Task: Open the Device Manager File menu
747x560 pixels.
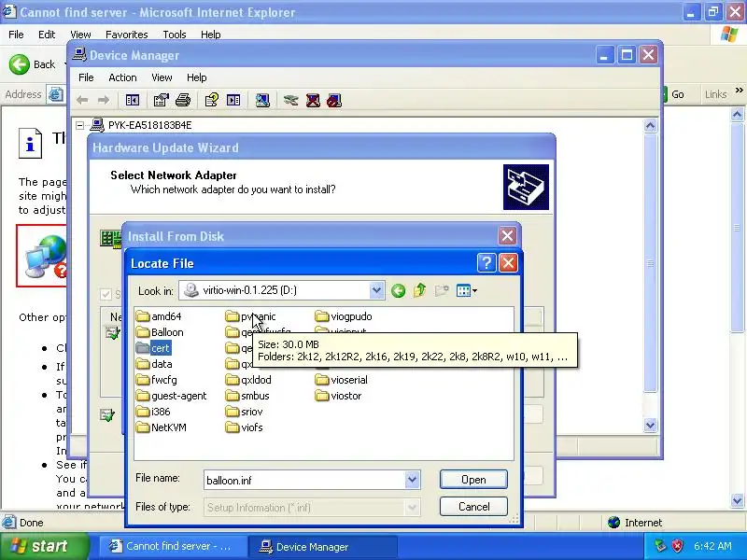Action: click(x=86, y=77)
